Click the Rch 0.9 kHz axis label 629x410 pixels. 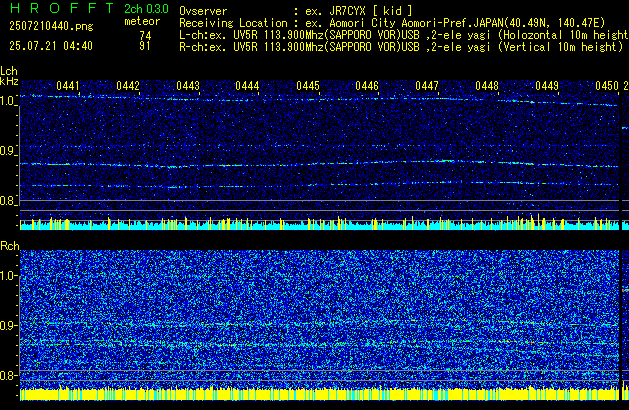pyautogui.click(x=8, y=325)
